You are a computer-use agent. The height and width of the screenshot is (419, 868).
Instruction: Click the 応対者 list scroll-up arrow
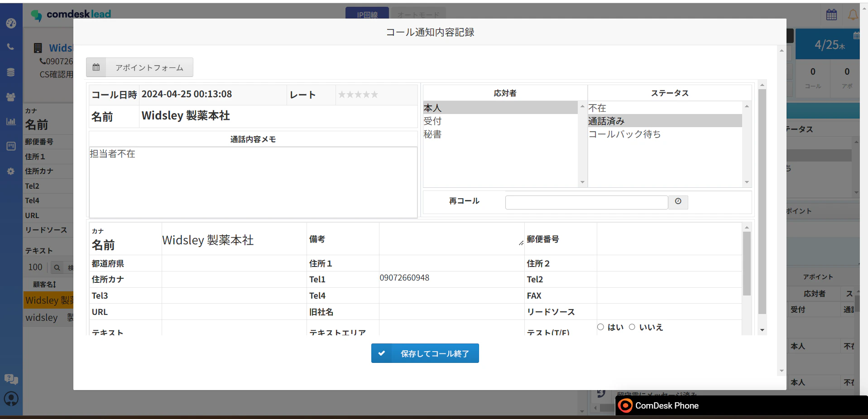point(582,106)
